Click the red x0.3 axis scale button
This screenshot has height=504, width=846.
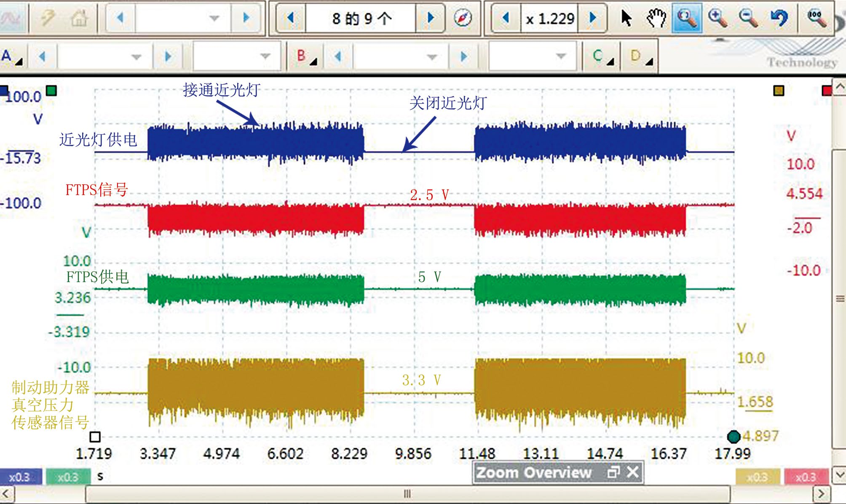(806, 477)
